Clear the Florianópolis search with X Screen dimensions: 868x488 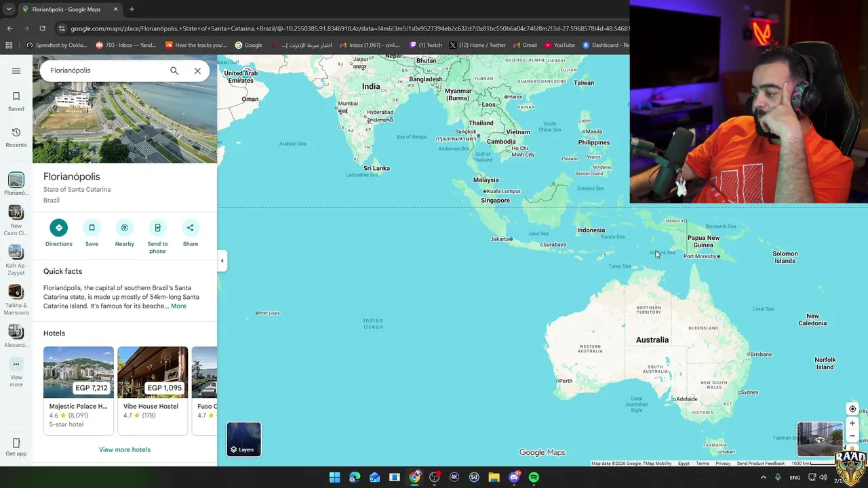click(x=197, y=70)
